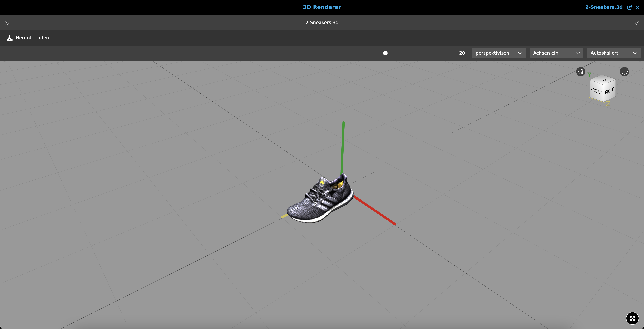Click the home view reset icon
The height and width of the screenshot is (329, 644).
581,72
